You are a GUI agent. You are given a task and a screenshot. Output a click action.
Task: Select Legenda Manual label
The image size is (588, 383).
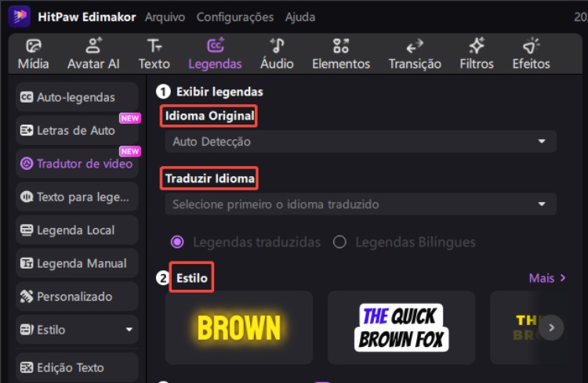point(82,263)
